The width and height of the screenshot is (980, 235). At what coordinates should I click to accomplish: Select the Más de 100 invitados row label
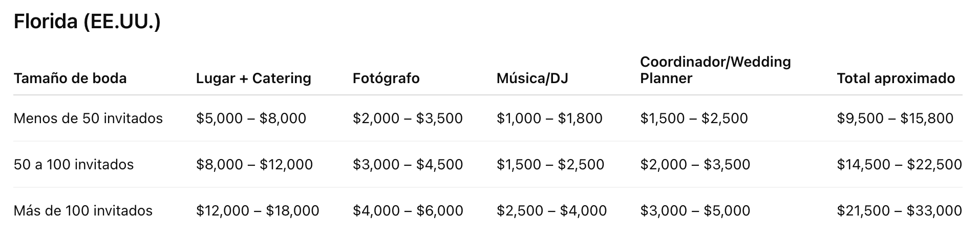coord(83,211)
